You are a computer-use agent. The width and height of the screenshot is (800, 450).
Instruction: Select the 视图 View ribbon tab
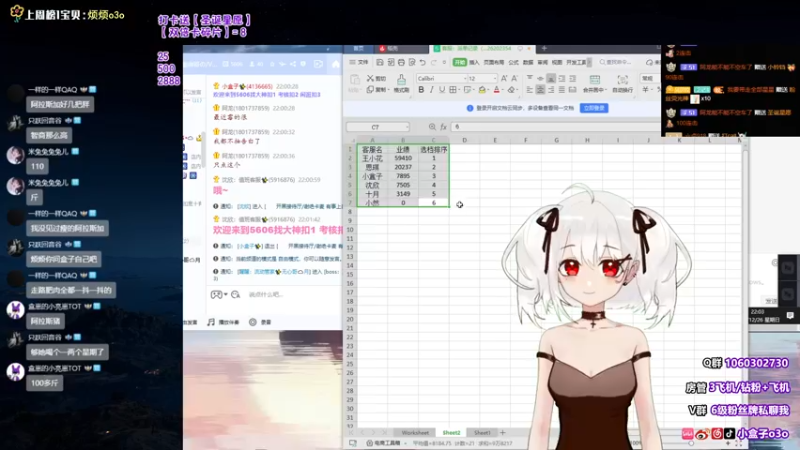[557, 62]
